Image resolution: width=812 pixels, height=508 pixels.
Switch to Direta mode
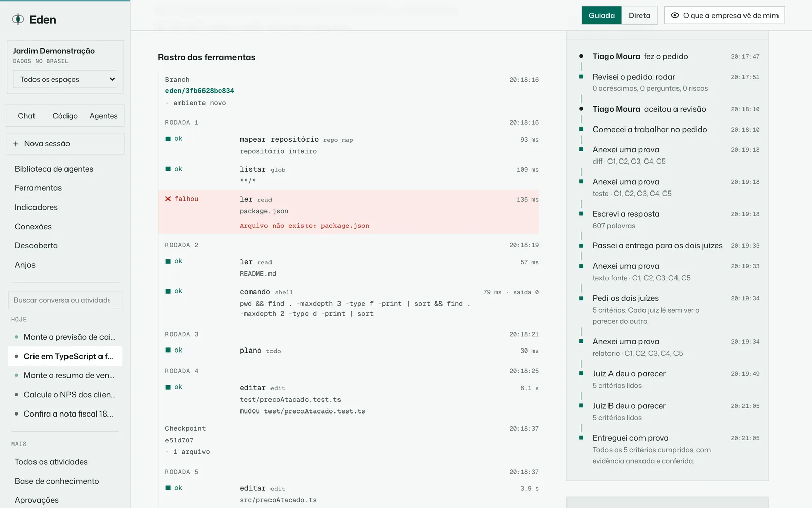pyautogui.click(x=639, y=15)
